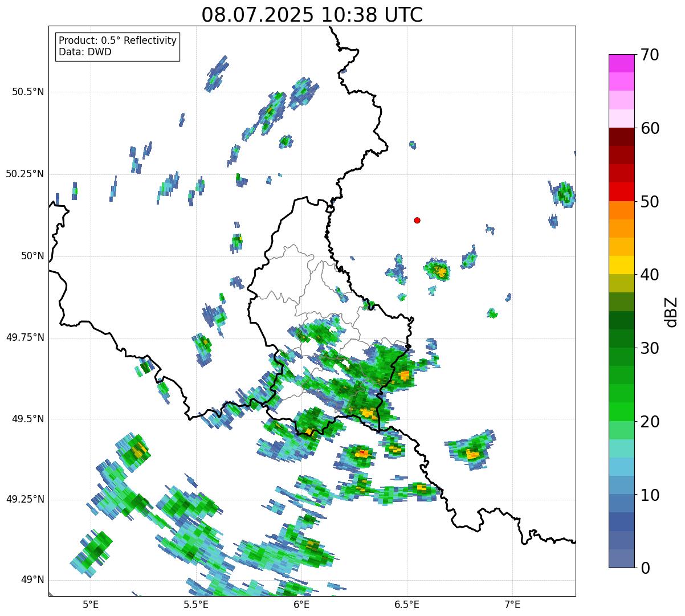Click colorbar tick label 40
685x616 pixels.
point(649,275)
